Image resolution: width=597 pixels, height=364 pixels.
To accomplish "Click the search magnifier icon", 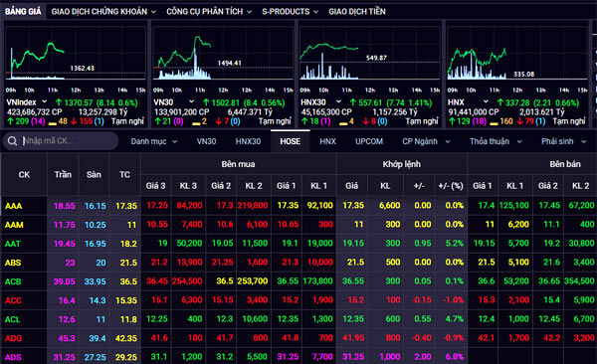I will pyautogui.click(x=12, y=141).
